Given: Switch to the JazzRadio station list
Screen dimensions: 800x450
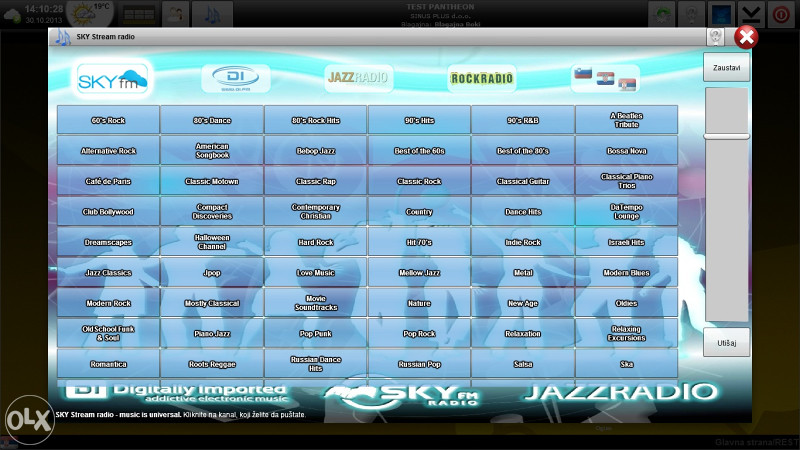Looking at the screenshot, I should pos(359,78).
